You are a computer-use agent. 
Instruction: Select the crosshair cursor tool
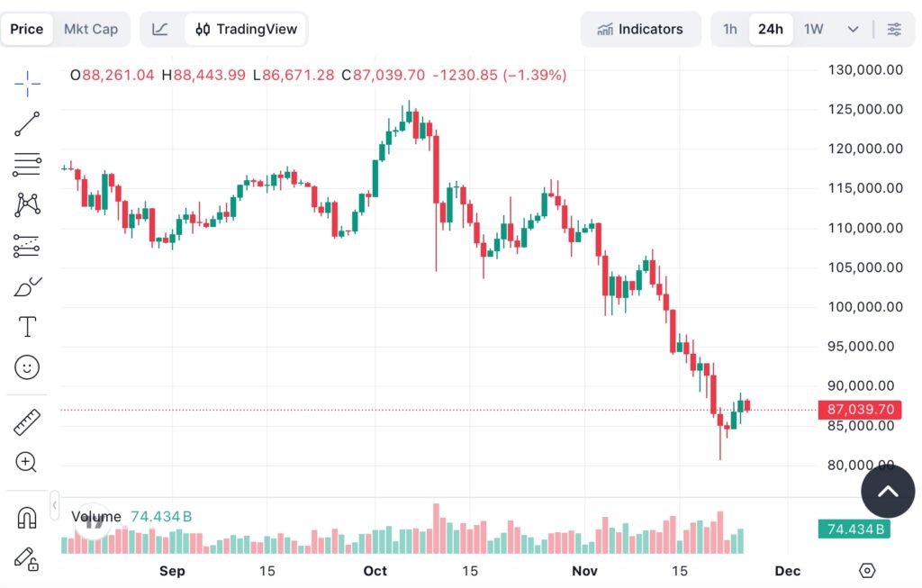point(27,84)
